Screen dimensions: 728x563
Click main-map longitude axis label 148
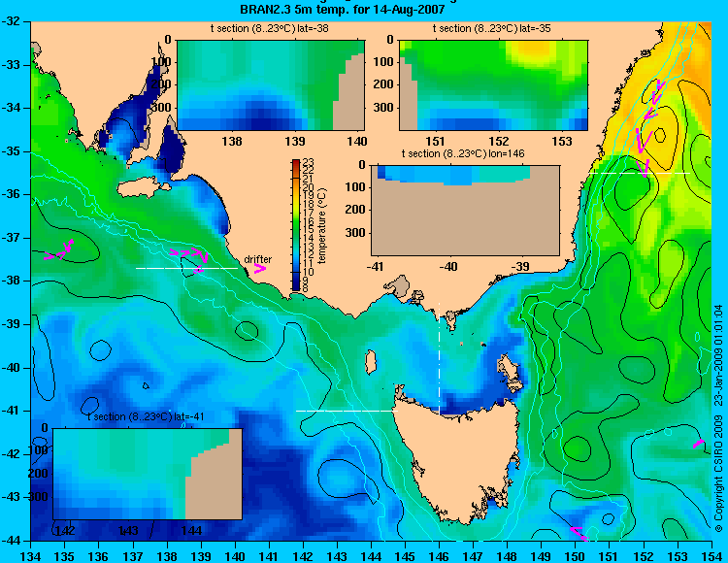coord(507,556)
